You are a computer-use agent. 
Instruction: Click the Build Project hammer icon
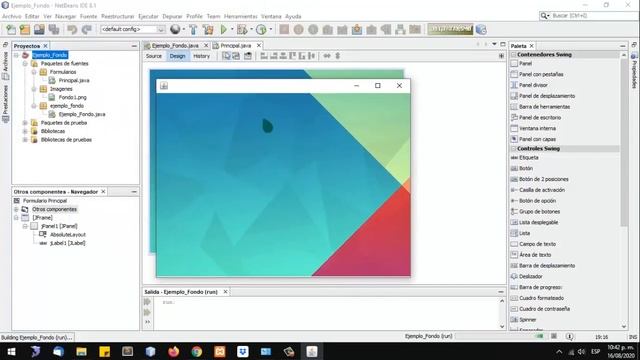point(193,29)
